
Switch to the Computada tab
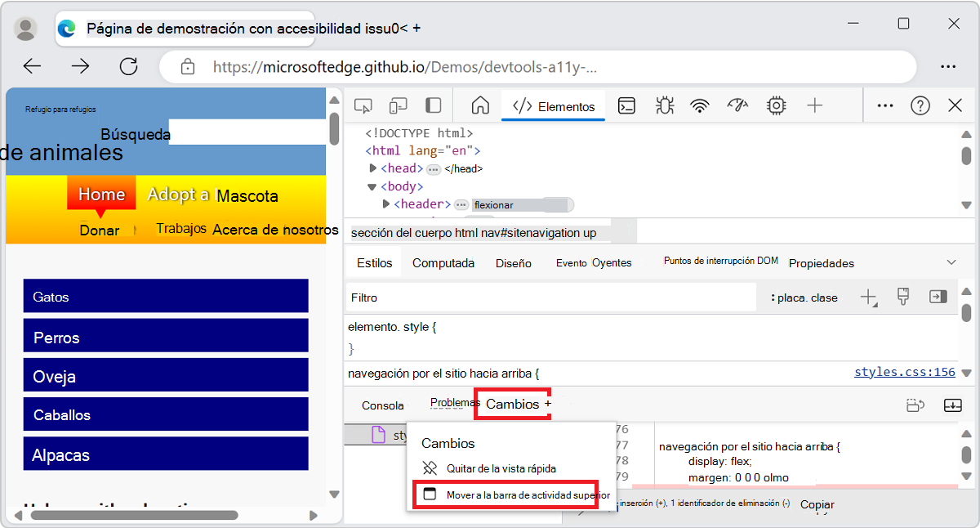tap(443, 262)
